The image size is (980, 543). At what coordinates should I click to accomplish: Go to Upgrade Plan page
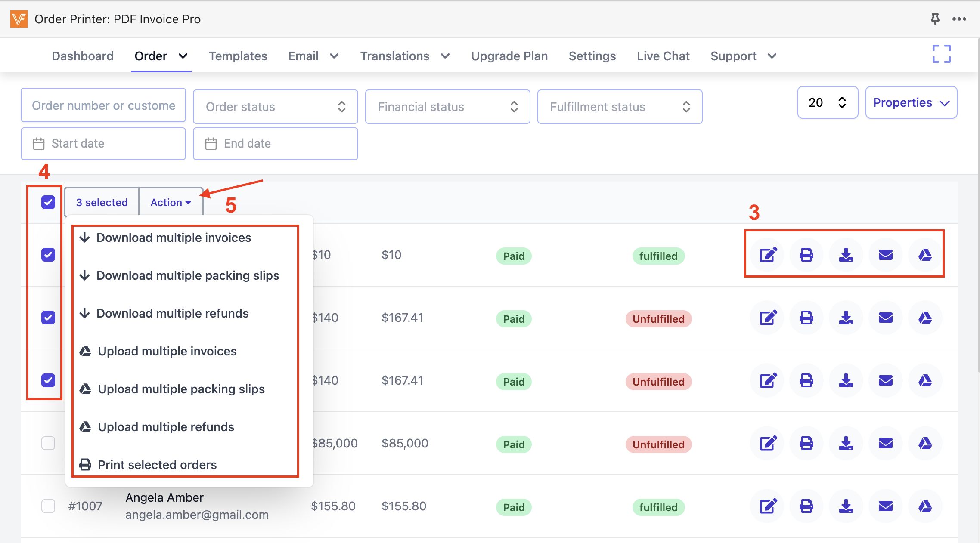click(509, 56)
